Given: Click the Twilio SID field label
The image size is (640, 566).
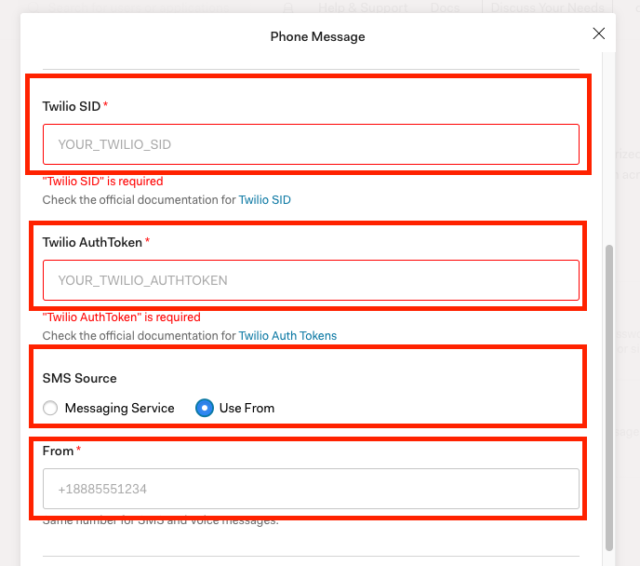Looking at the screenshot, I should click(71, 107).
